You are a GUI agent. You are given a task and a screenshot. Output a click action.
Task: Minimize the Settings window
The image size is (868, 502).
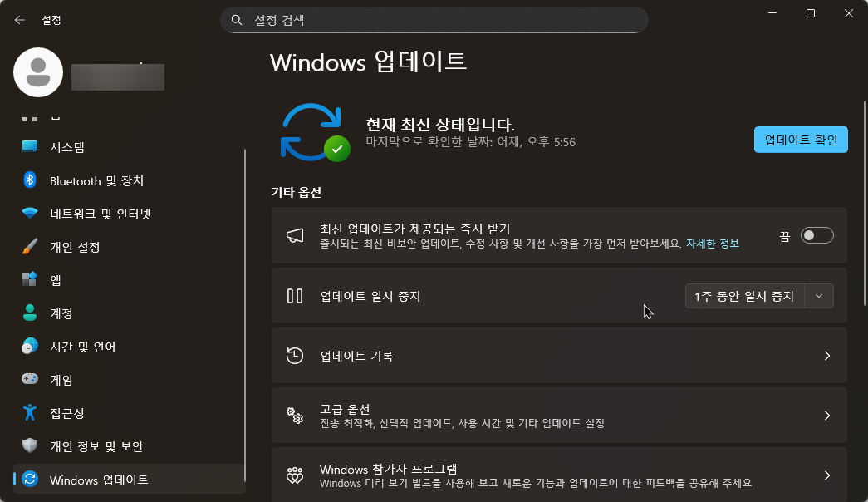click(772, 13)
